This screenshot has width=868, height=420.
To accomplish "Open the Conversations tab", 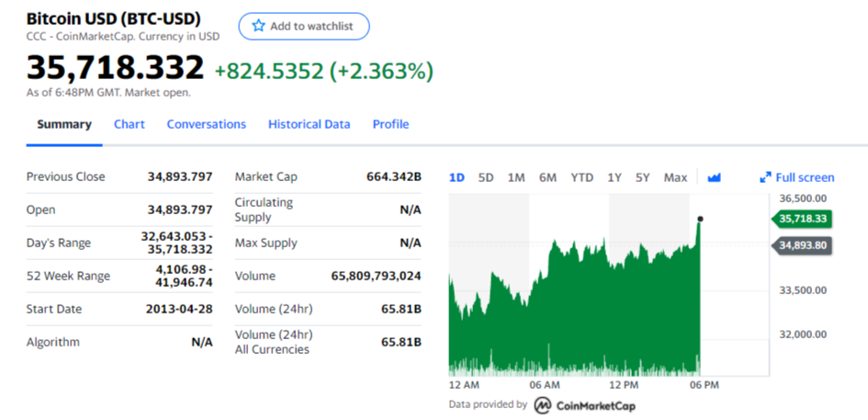I will tap(207, 124).
